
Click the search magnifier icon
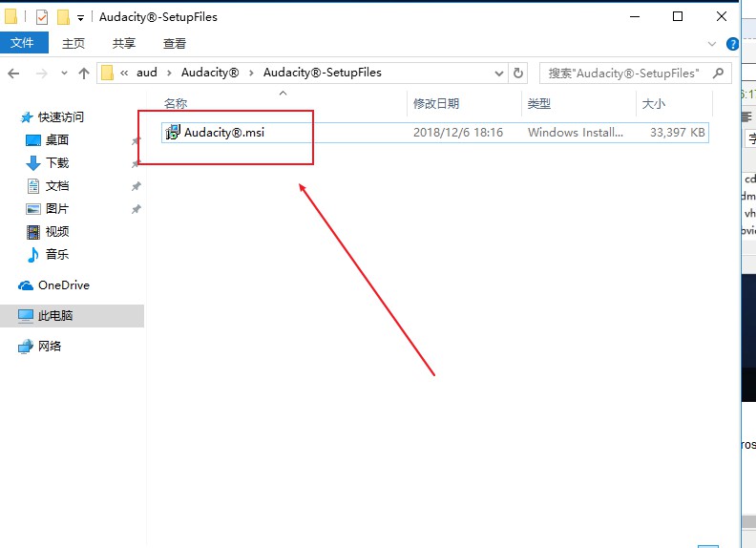click(718, 74)
